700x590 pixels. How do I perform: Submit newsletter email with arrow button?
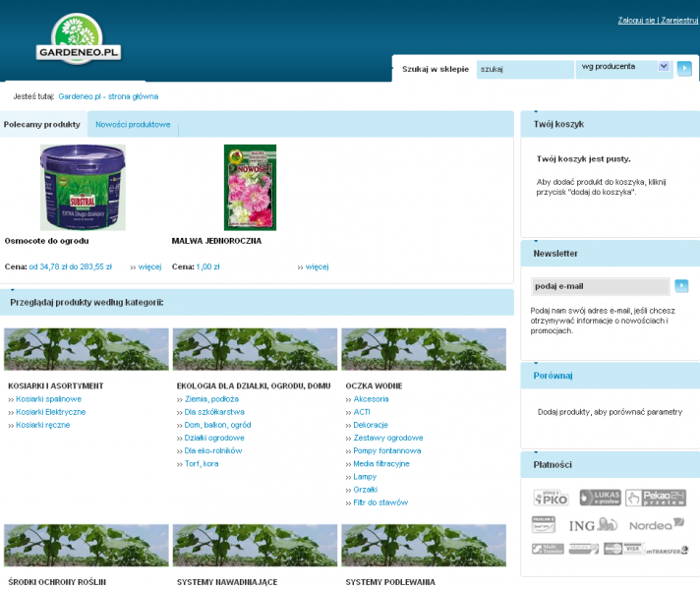(x=681, y=286)
